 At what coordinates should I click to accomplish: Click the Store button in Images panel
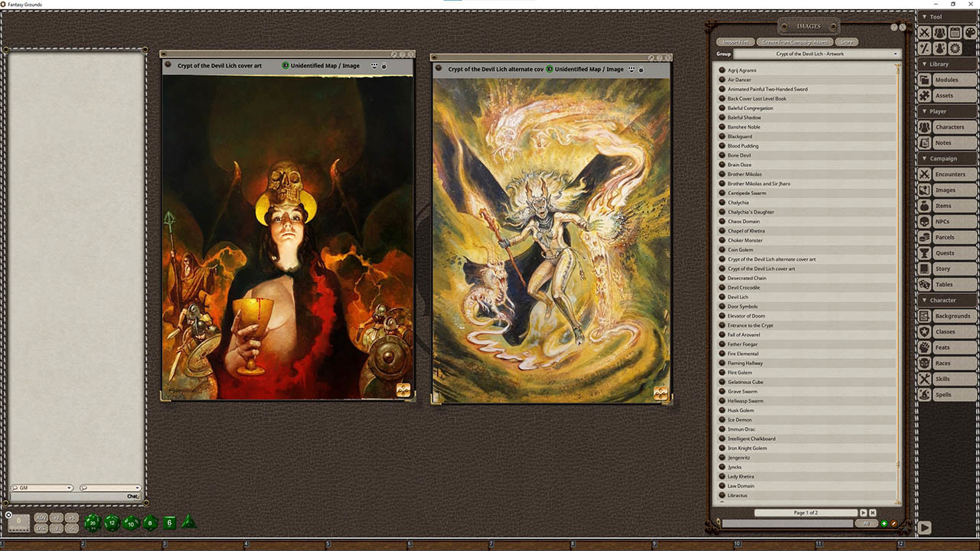pyautogui.click(x=846, y=42)
